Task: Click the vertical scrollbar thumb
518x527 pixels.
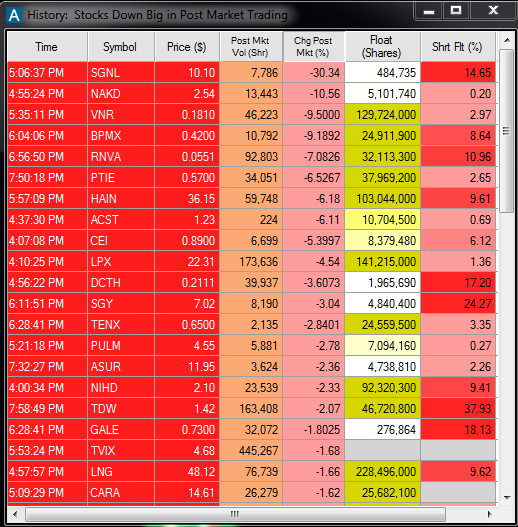Action: tap(507, 131)
